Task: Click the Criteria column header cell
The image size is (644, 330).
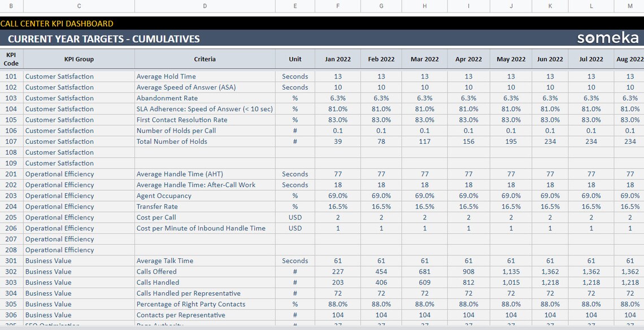Action: point(204,59)
